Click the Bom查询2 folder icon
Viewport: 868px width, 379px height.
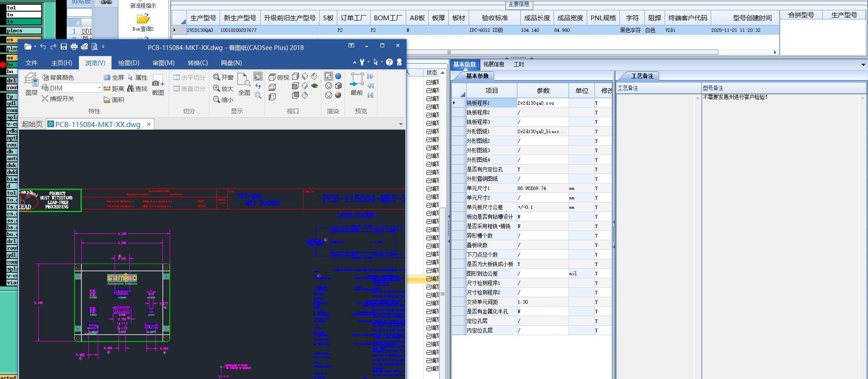coord(143,19)
